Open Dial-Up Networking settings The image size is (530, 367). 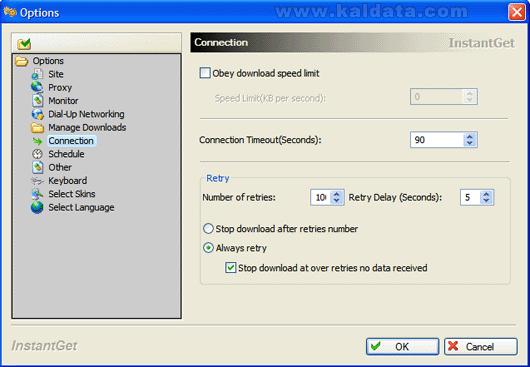point(86,114)
